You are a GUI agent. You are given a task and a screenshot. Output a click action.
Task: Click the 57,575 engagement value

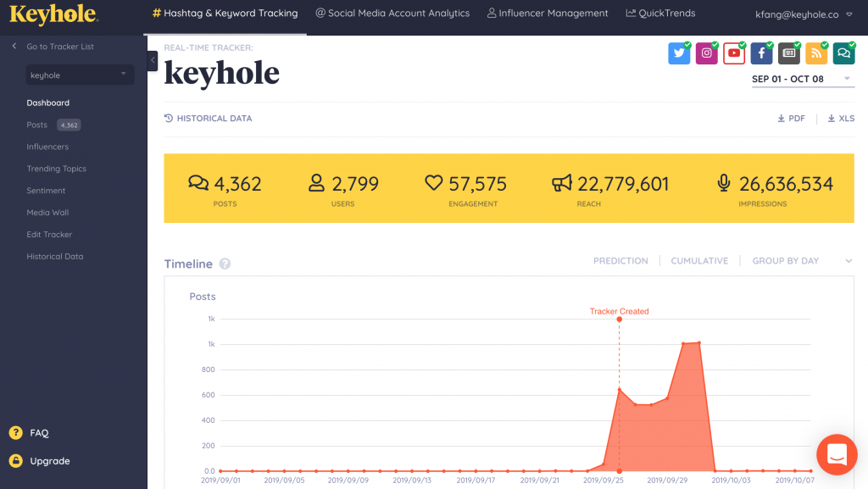click(477, 184)
